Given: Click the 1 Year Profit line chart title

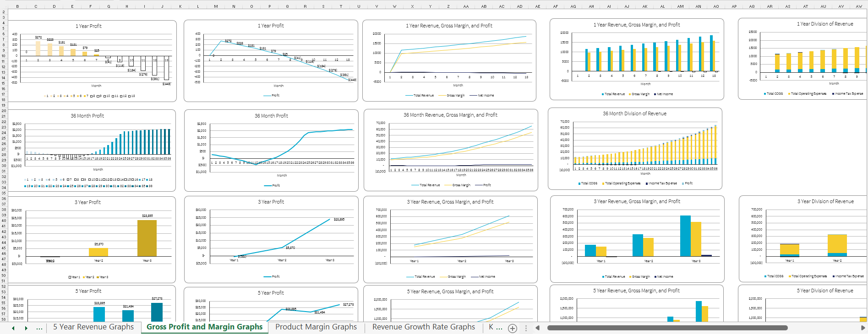Looking at the screenshot, I should [x=271, y=26].
